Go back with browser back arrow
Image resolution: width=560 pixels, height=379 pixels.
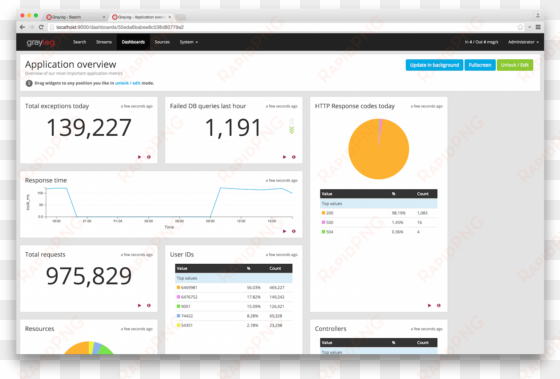[x=22, y=27]
